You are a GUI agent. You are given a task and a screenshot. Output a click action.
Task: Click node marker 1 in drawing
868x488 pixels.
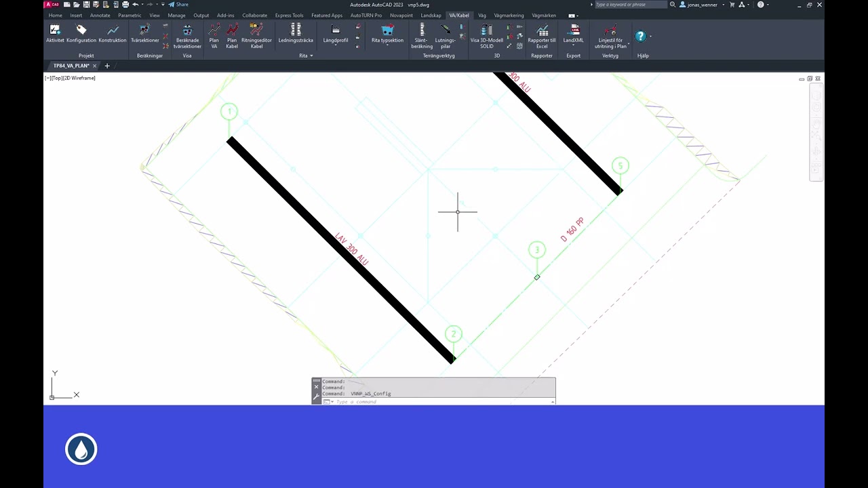(x=229, y=111)
